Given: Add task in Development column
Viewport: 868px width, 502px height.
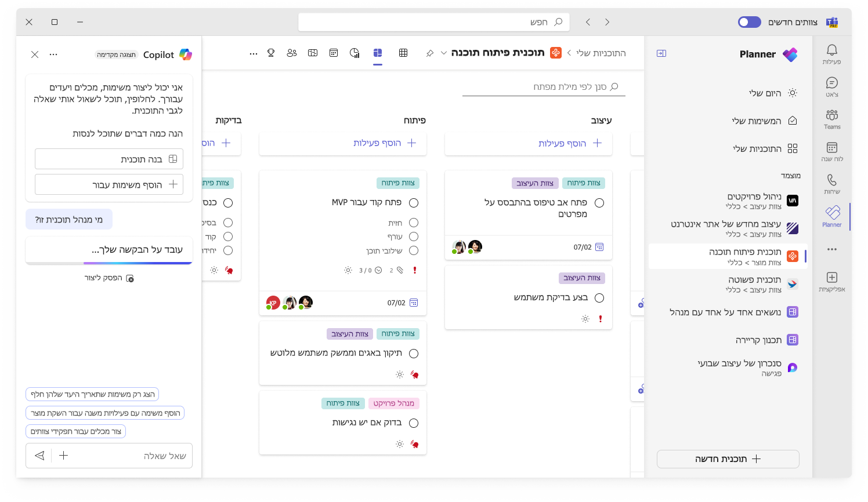Looking at the screenshot, I should pos(343,143).
